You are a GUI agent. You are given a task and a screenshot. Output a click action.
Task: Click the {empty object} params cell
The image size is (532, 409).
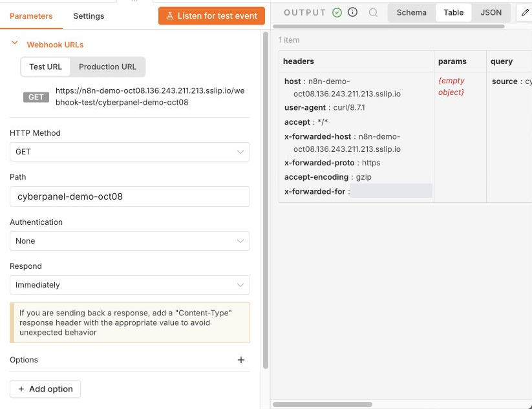tap(451, 87)
